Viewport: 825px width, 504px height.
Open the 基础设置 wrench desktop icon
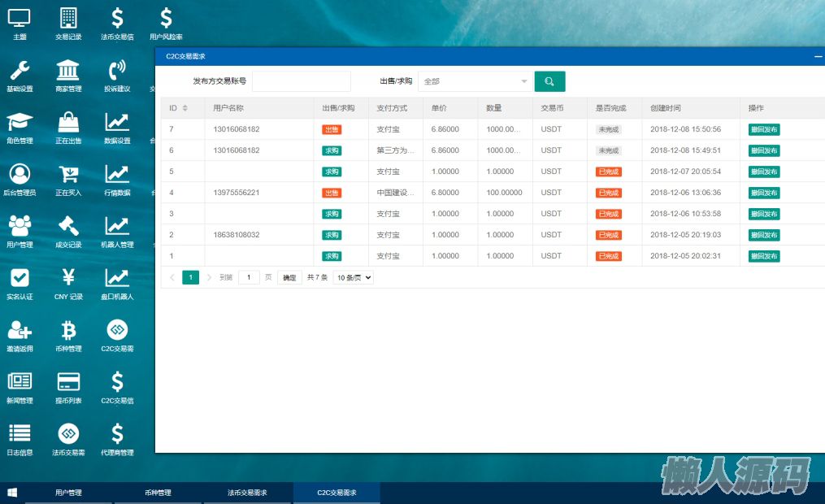20,71
